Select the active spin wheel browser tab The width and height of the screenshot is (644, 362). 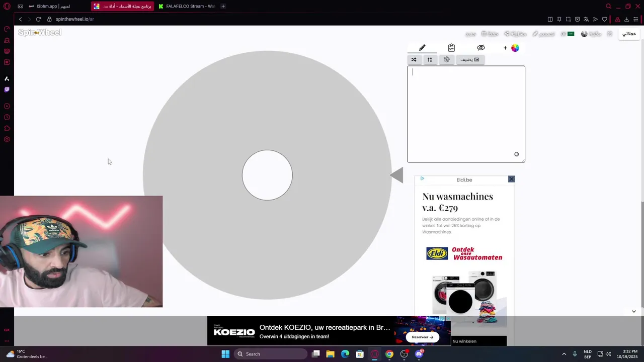(x=122, y=6)
